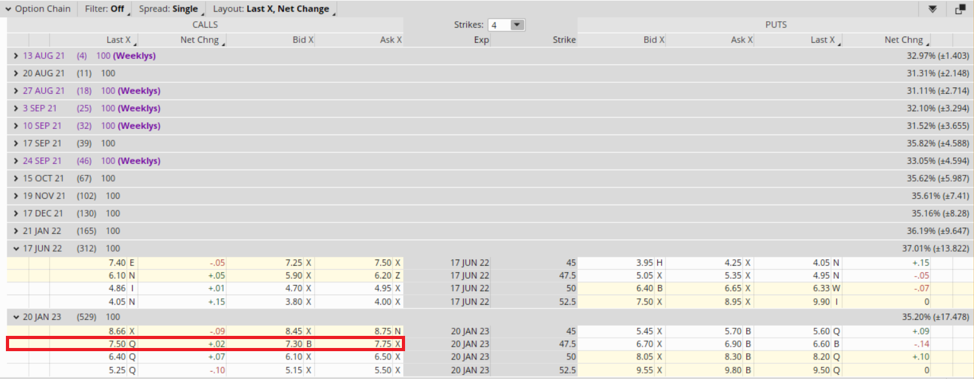Click the calls Last X column header
Screen dimensions: 974x379
click(x=119, y=40)
